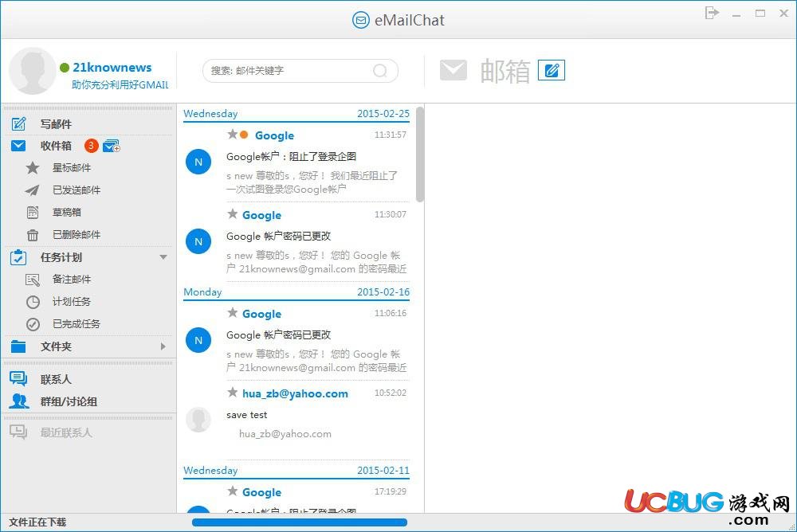The width and height of the screenshot is (797, 532).
Task: Click the 已完成任务 checkmark circle icon
Action: point(33,324)
